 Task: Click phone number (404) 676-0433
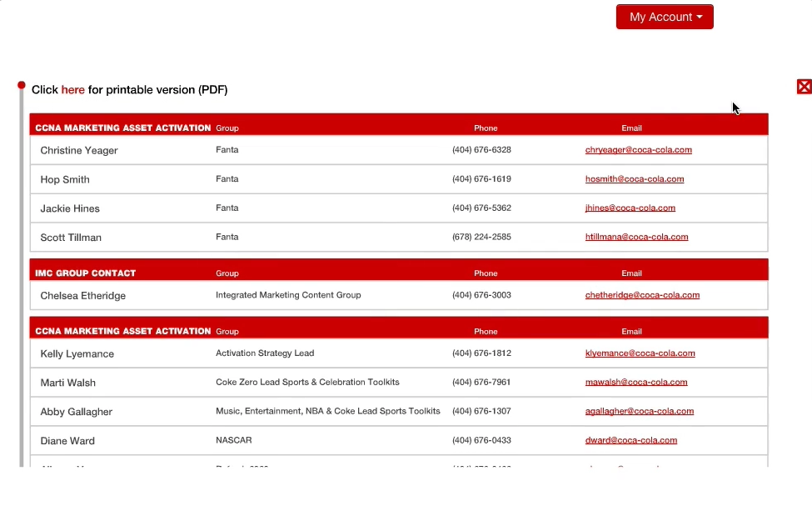pyautogui.click(x=481, y=440)
